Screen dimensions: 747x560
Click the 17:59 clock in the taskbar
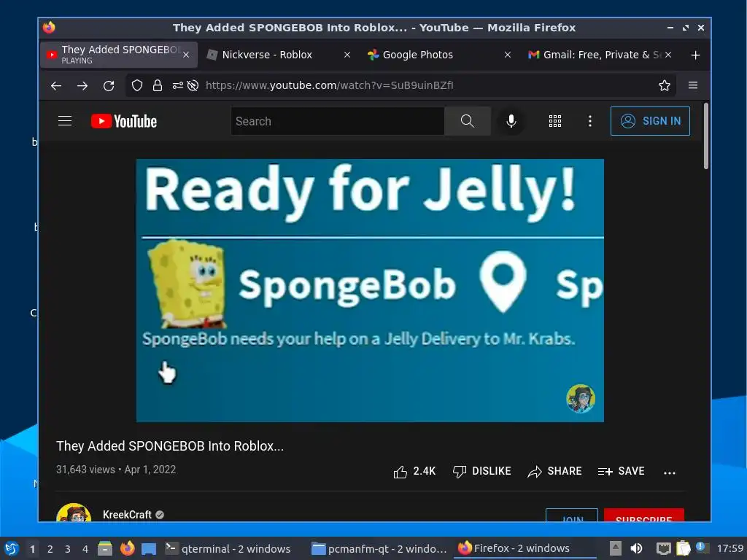(729, 548)
